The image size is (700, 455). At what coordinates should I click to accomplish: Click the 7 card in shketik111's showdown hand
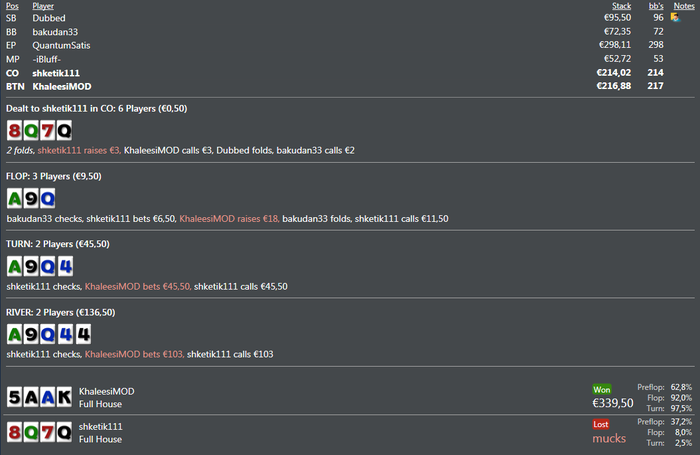coord(48,433)
